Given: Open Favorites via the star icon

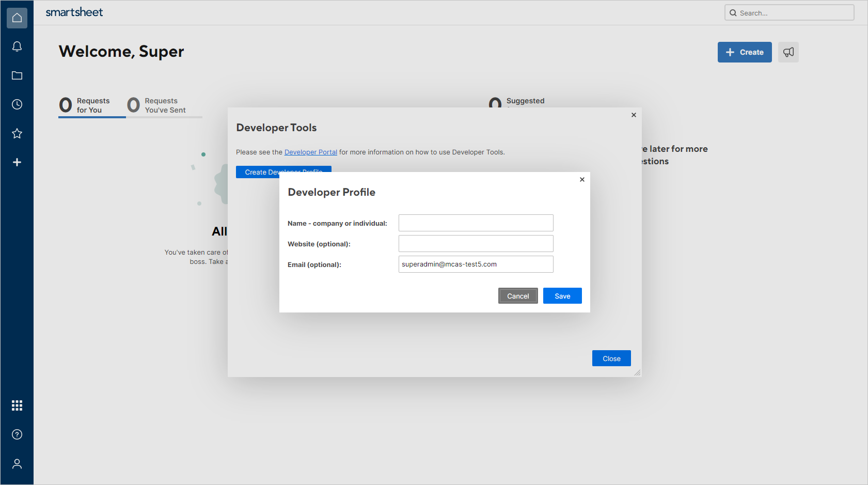Looking at the screenshot, I should click(17, 133).
